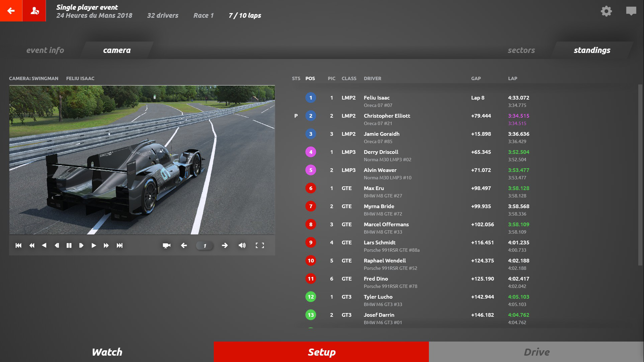Open the chat message icon
644x362 pixels.
pyautogui.click(x=631, y=11)
